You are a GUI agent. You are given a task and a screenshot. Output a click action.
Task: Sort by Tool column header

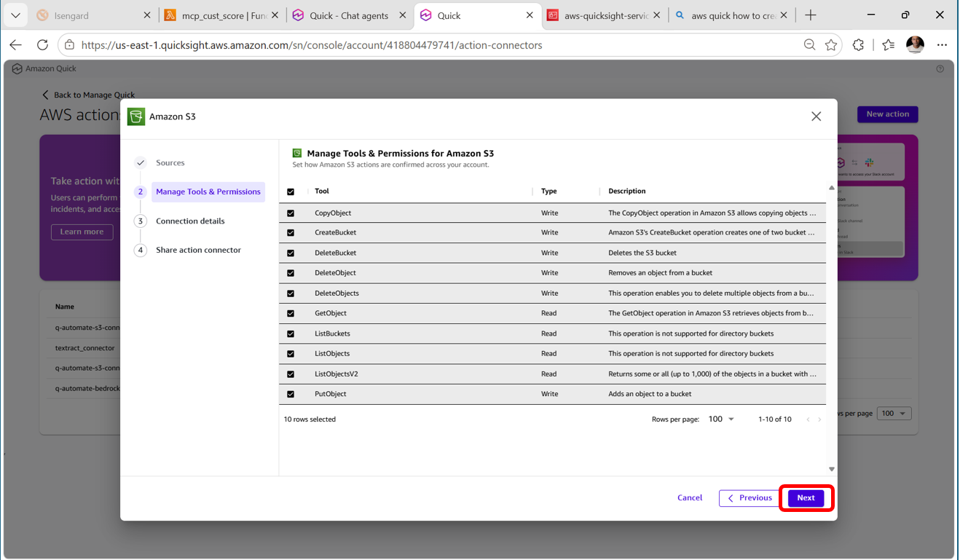[x=322, y=192]
